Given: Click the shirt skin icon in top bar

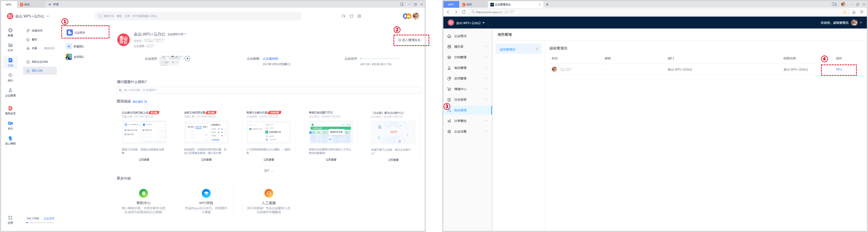Looking at the screenshot, I should [351, 16].
